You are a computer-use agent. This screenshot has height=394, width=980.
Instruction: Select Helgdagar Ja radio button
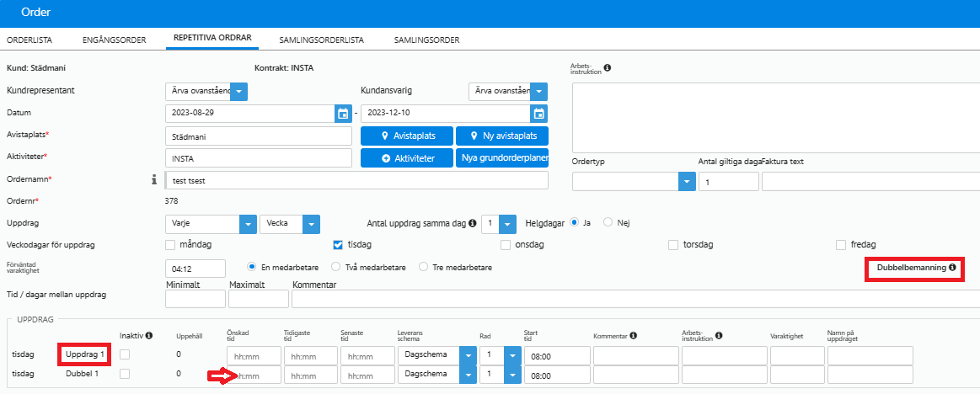pos(575,222)
